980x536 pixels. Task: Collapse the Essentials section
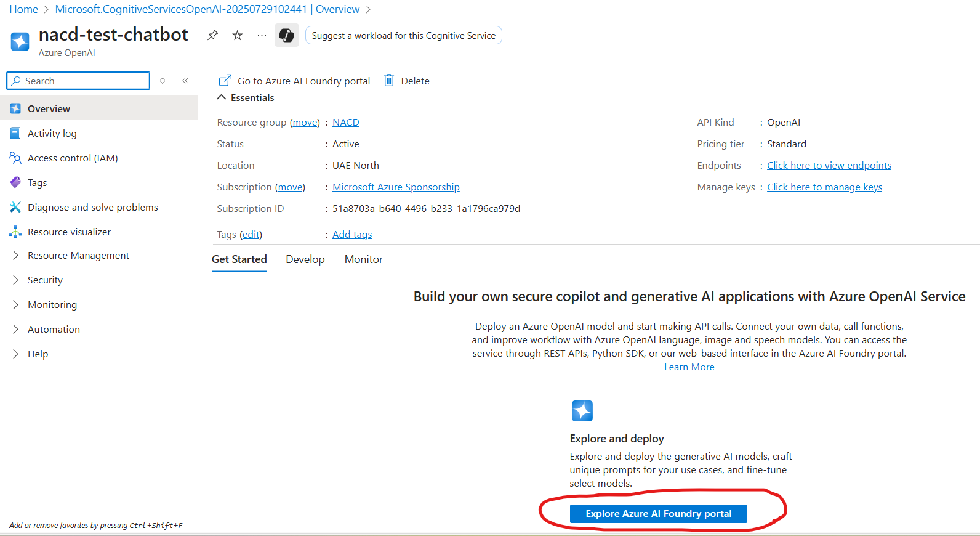tap(222, 98)
